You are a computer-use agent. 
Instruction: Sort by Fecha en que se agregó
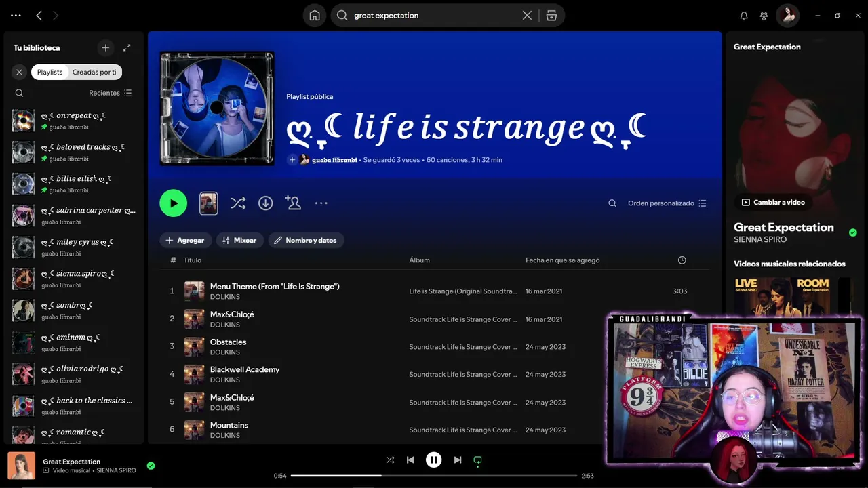pos(562,260)
